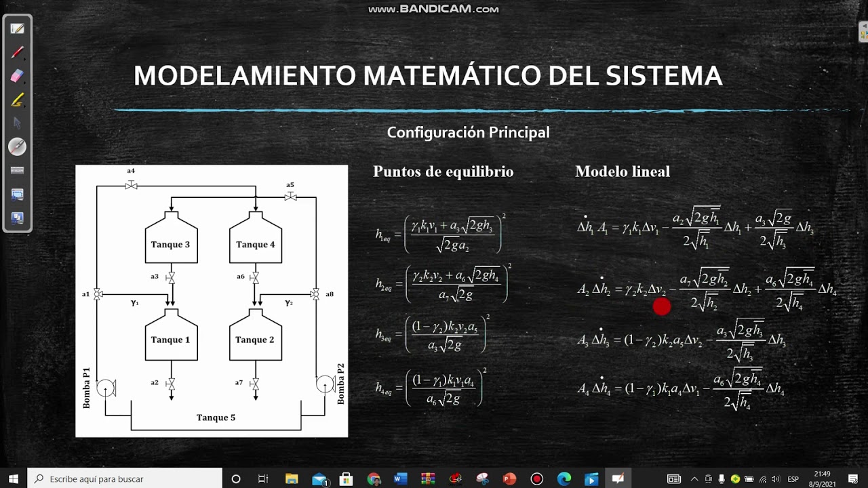Open Task View on taskbar
The width and height of the screenshot is (868, 488).
tap(263, 479)
